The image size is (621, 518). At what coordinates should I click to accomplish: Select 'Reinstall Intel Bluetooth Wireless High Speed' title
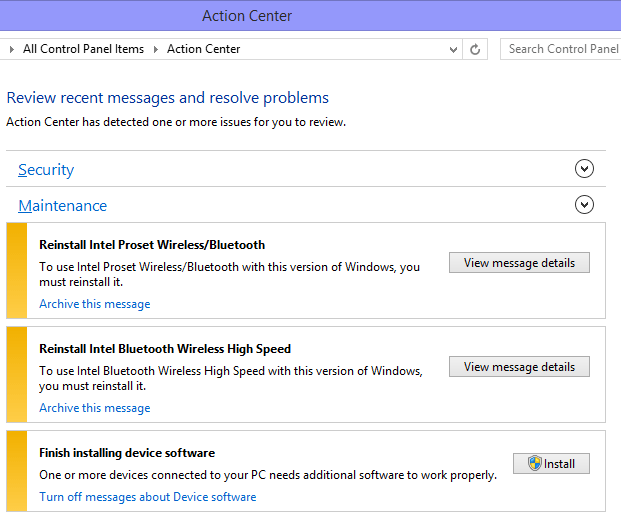pyautogui.click(x=165, y=349)
